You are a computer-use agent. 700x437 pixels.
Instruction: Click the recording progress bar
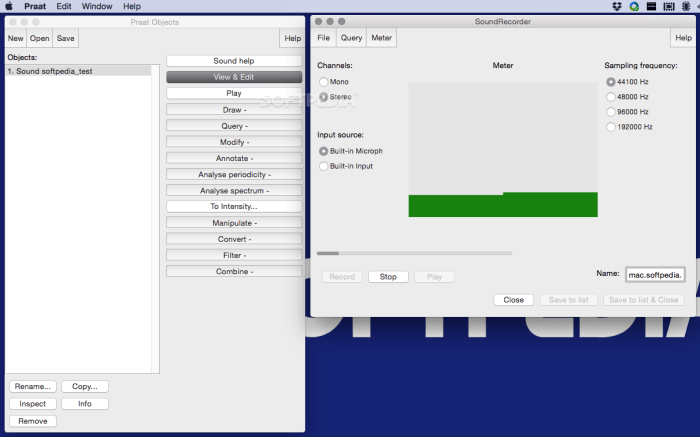coord(414,253)
